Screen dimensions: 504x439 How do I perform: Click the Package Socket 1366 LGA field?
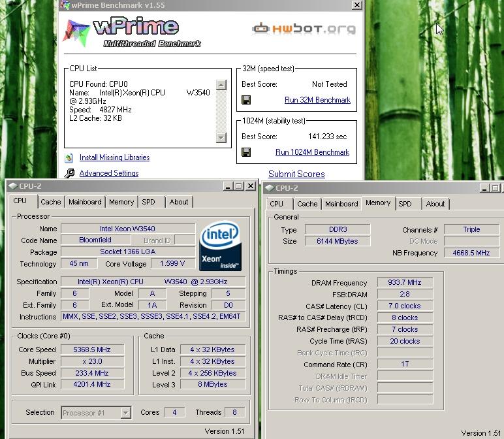128,252
